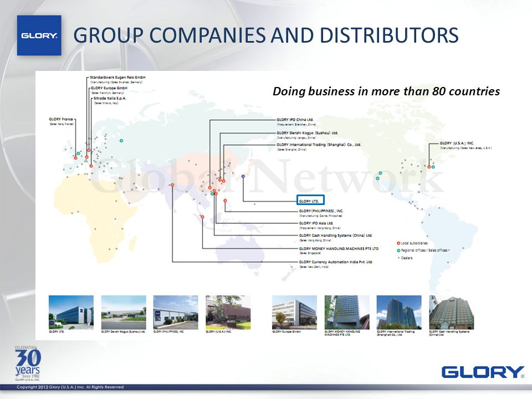Click the red Singapore subsidiary marker
This screenshot has height=399, width=532.
203,217
